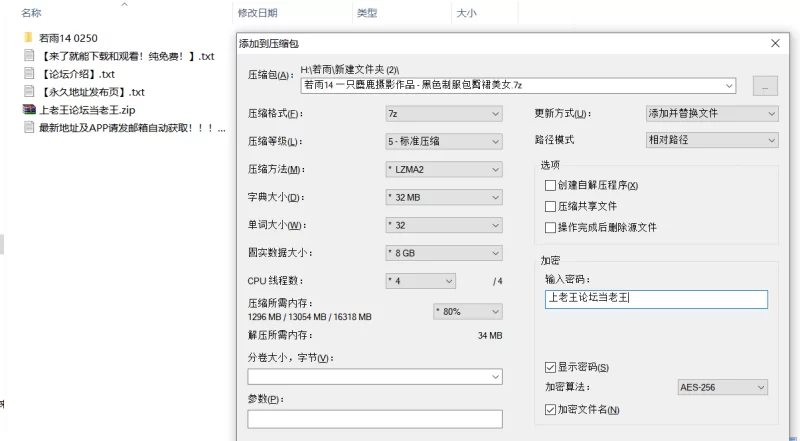Uncheck the 加密文件名 checkbox
This screenshot has height=441, width=800.
550,409
